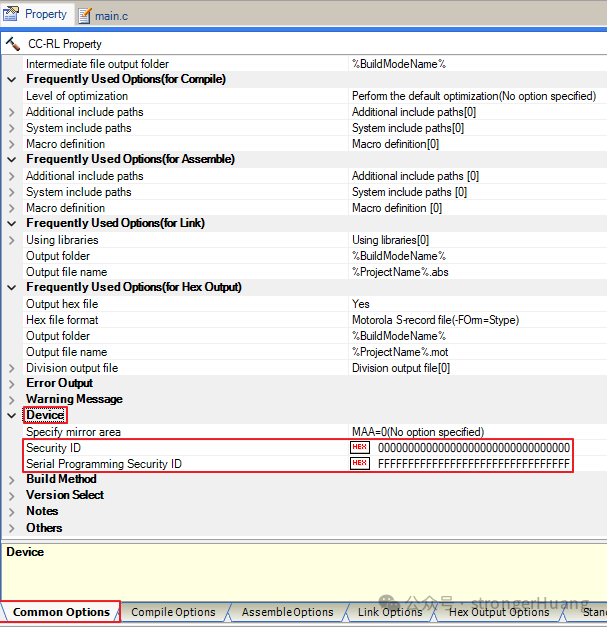Image resolution: width=607 pixels, height=627 pixels.
Task: Expand the Using libraries row
Action: click(12, 240)
